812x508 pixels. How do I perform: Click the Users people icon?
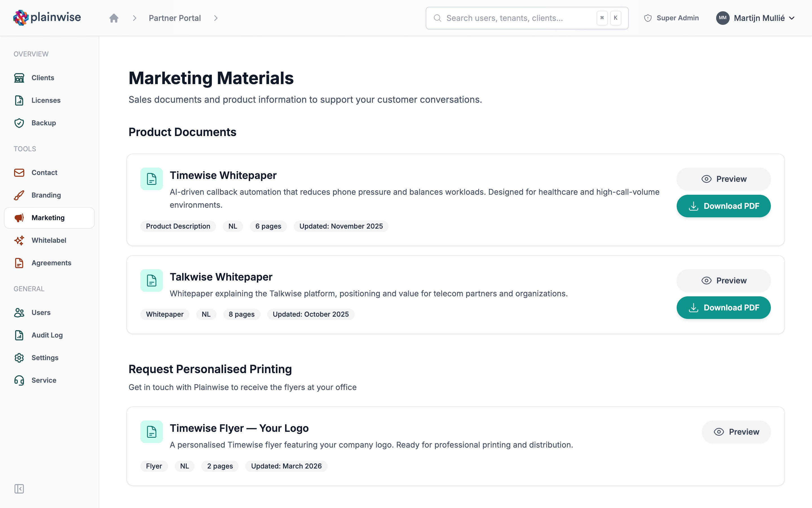click(x=19, y=312)
